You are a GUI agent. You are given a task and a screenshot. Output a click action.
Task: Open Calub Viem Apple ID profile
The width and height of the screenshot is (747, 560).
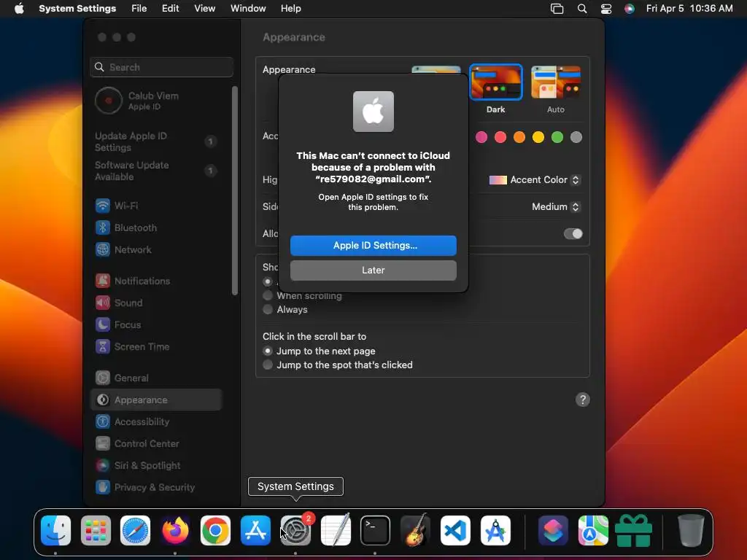(156, 101)
